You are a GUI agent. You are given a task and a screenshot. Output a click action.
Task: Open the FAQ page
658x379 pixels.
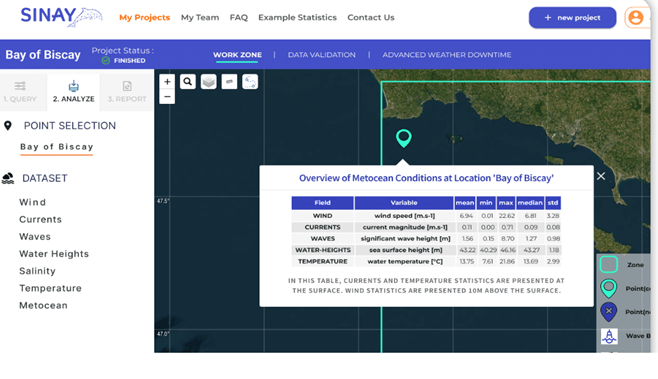tap(238, 18)
